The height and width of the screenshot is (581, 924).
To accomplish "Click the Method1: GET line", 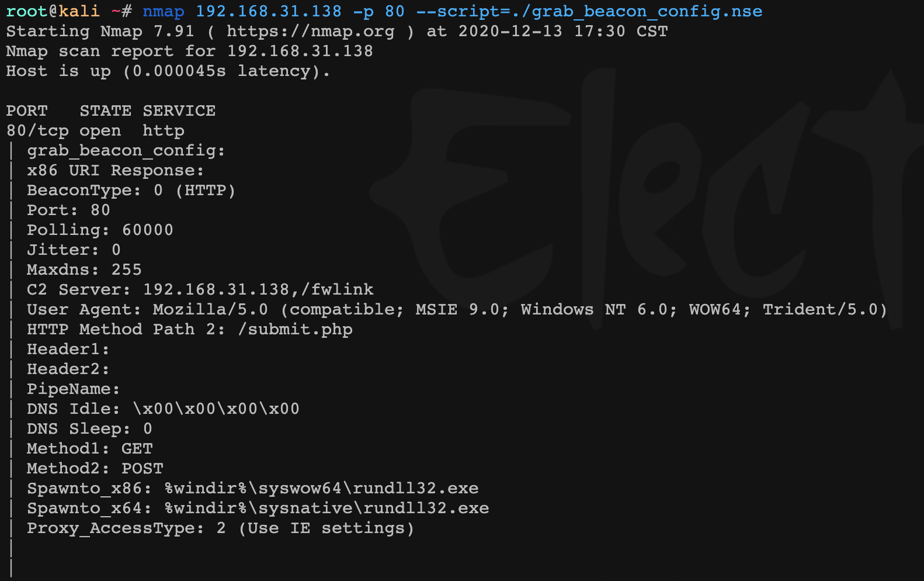I will pyautogui.click(x=90, y=448).
